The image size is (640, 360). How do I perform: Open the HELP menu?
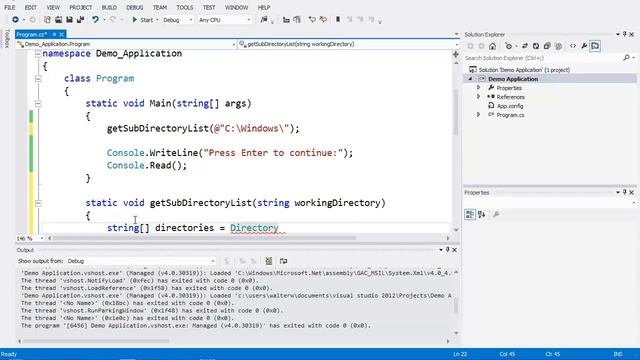[x=264, y=7]
